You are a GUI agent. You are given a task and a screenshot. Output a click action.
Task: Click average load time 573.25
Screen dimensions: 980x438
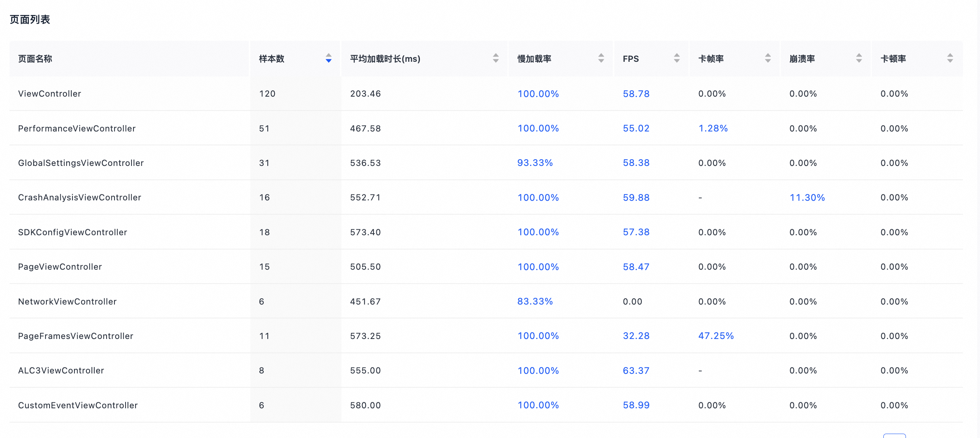365,336
